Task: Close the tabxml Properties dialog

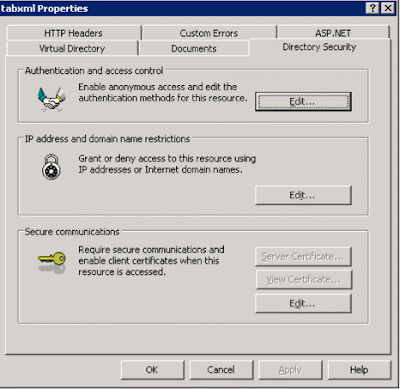Action: [x=388, y=8]
